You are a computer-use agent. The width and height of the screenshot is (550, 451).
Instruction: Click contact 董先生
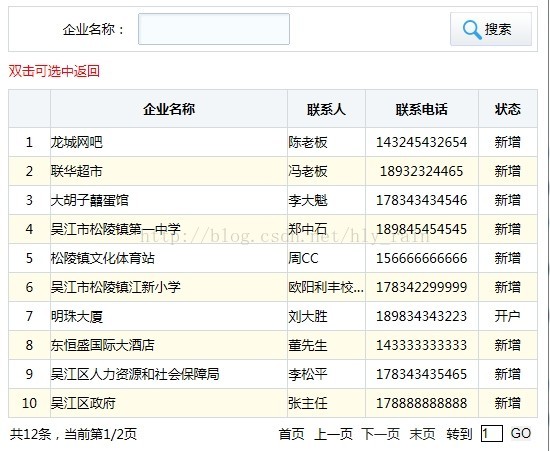pos(308,345)
